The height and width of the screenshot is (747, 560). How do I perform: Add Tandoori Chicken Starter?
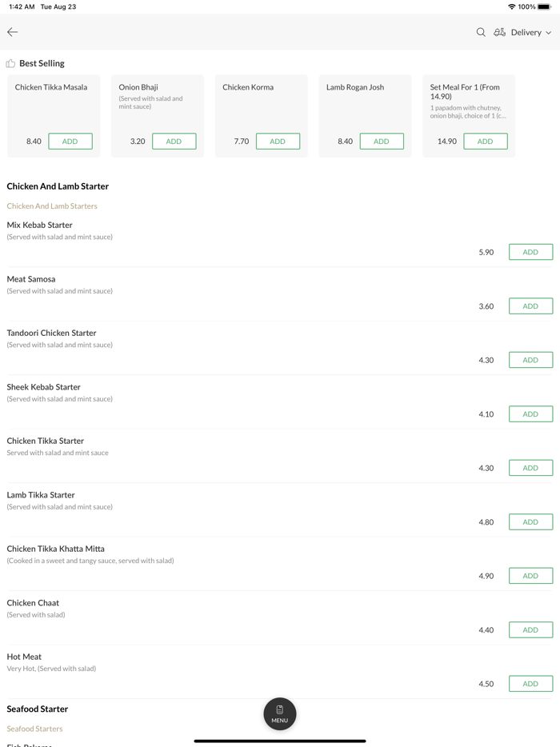tap(530, 360)
